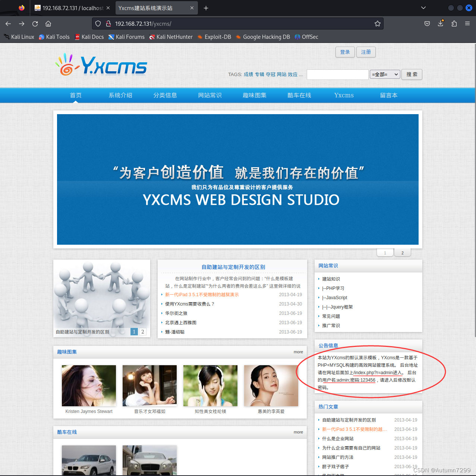Open the extensions puzzle icon

click(454, 24)
